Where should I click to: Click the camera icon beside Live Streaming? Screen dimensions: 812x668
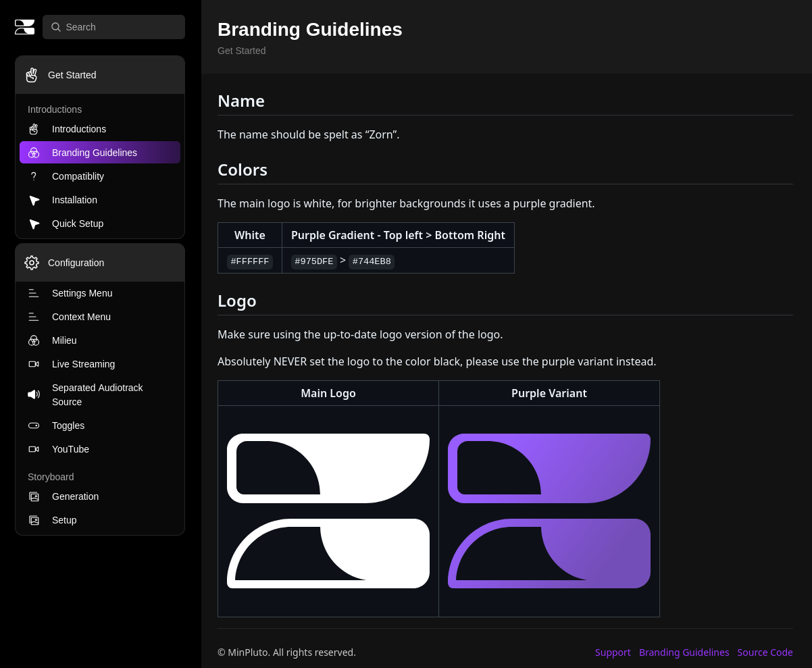click(x=34, y=364)
